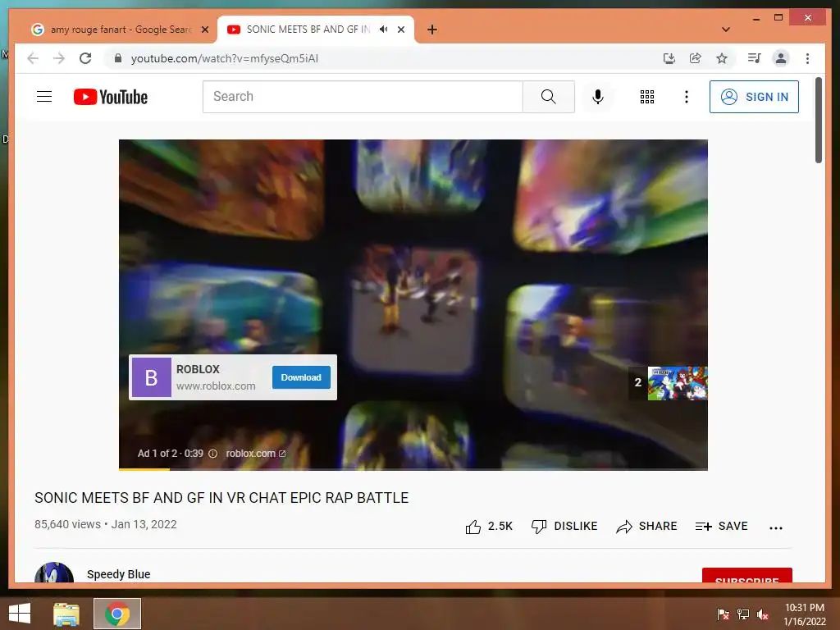View site info via lock icon

[118, 58]
